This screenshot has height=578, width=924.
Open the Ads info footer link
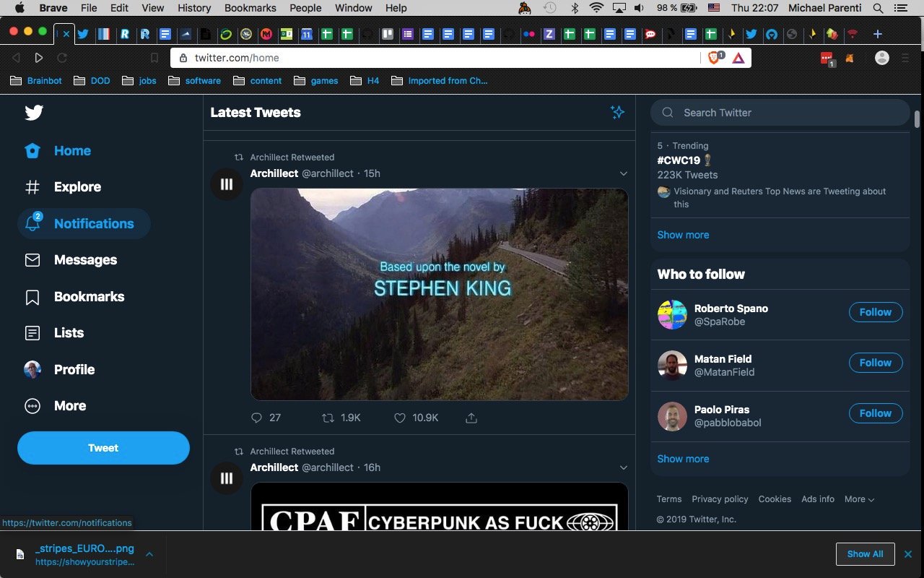click(x=818, y=499)
